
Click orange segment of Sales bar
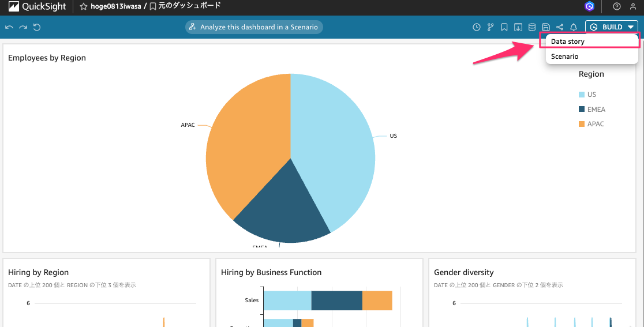pos(377,300)
